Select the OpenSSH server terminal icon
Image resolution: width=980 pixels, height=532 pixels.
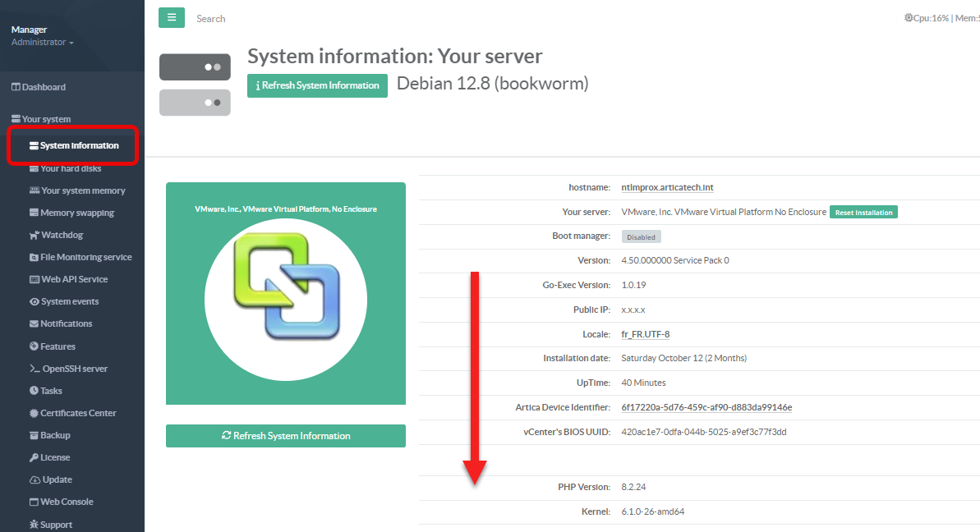pyautogui.click(x=35, y=369)
